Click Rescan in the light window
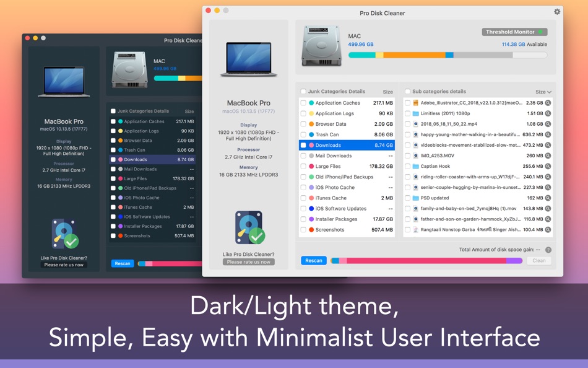Viewport: 588px width, 368px height. pos(314,261)
